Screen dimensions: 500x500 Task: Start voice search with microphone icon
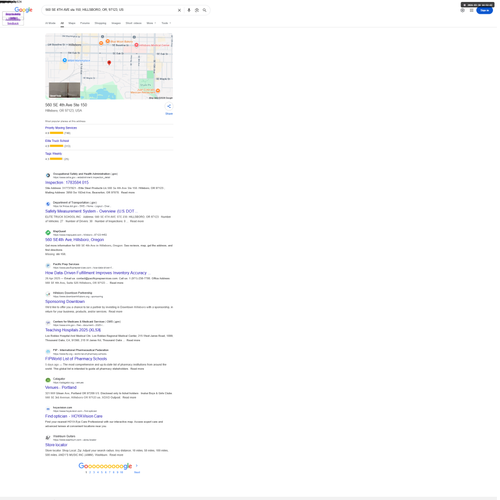tap(189, 10)
